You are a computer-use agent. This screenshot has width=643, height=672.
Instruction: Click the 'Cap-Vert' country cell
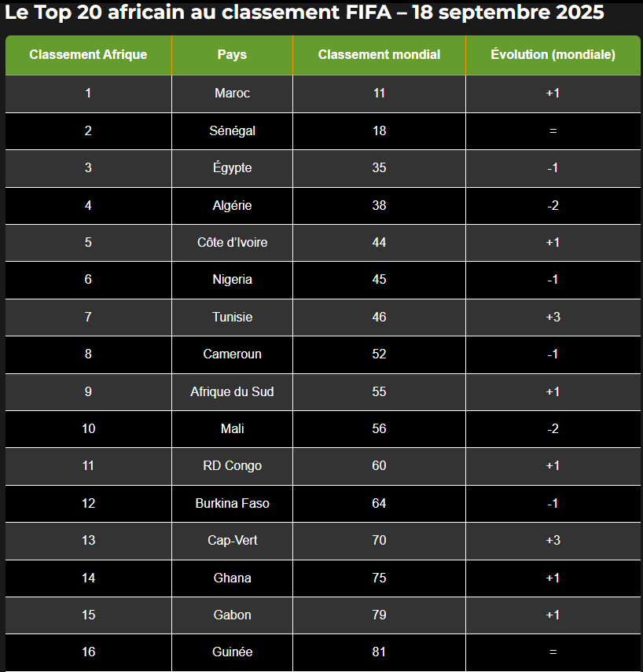click(232, 541)
